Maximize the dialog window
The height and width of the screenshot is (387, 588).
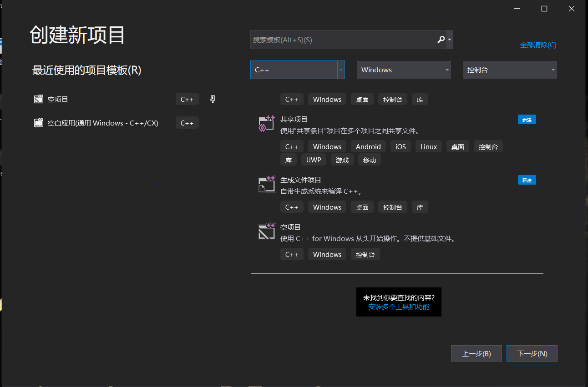(x=544, y=9)
